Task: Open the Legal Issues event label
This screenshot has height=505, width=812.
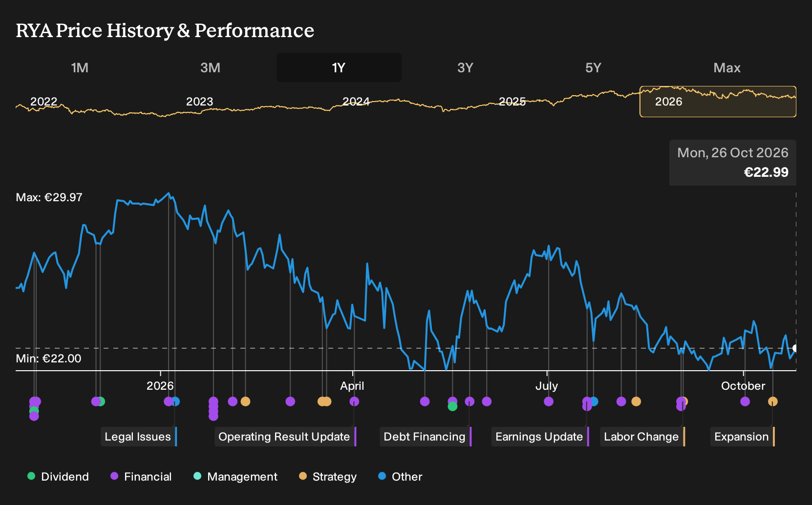Action: click(139, 437)
